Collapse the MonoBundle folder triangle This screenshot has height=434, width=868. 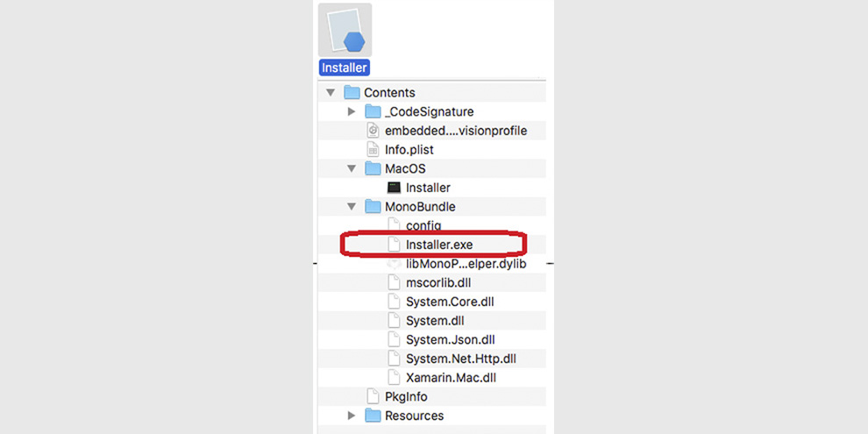coord(352,207)
